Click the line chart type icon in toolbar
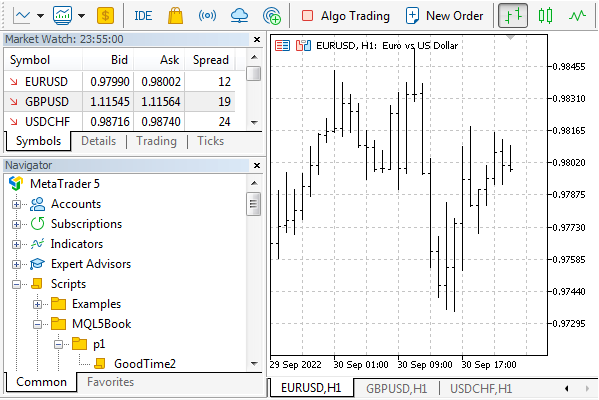Viewport: 599px width, 400px height. 22,16
